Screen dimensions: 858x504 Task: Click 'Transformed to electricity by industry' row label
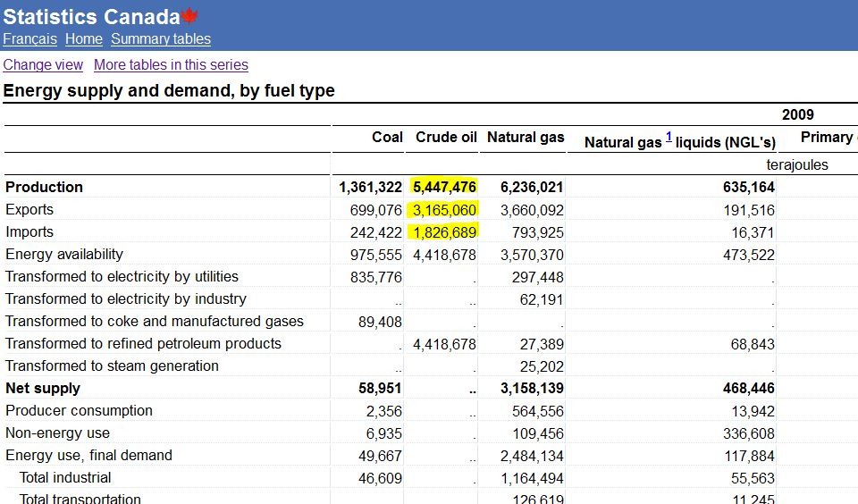(126, 299)
